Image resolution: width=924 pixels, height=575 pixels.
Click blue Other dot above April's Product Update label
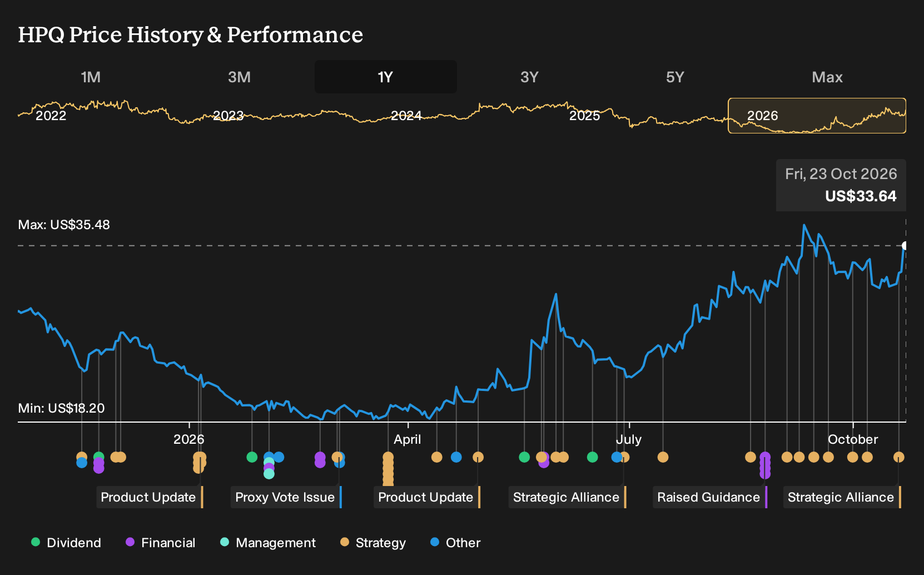tap(456, 457)
